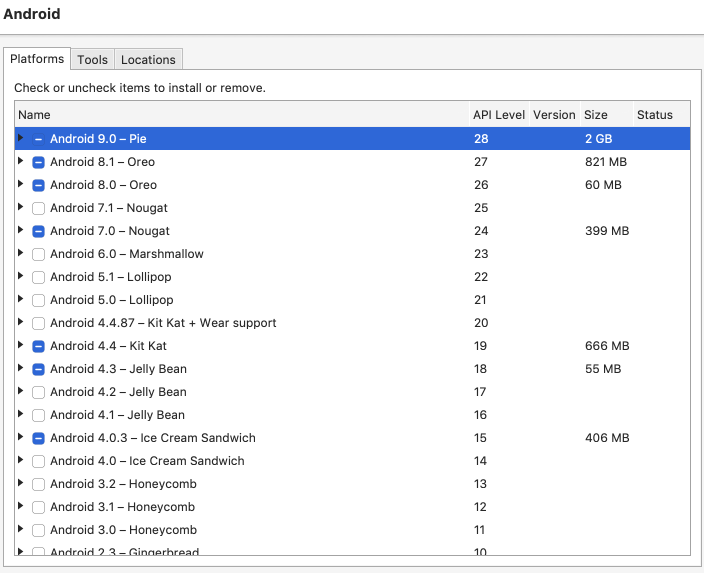Check the Android 5.0 – Lollipop checkbox

click(x=39, y=300)
